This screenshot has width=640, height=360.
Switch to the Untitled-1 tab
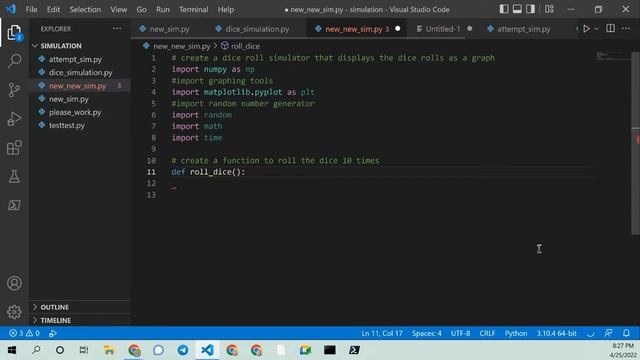(x=442, y=29)
